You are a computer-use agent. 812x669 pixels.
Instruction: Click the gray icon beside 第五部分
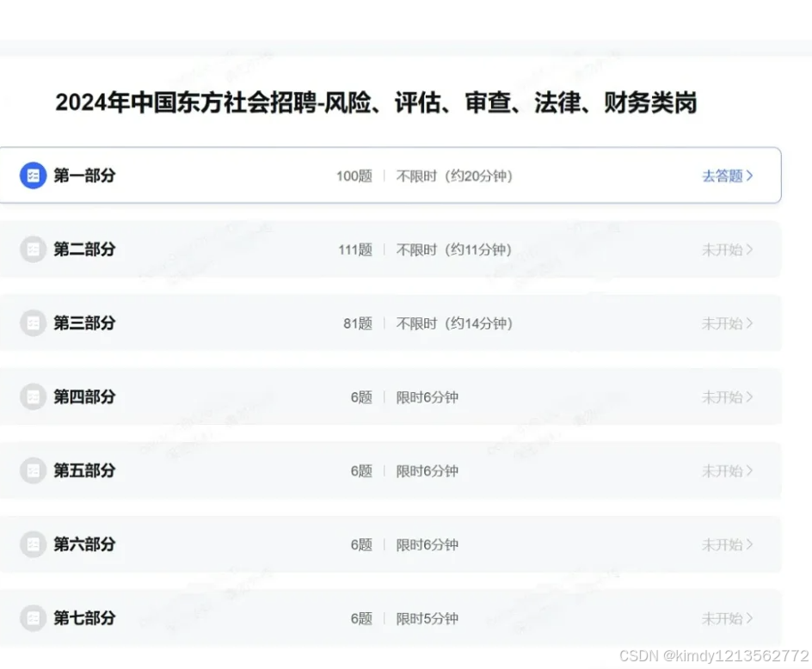[34, 470]
